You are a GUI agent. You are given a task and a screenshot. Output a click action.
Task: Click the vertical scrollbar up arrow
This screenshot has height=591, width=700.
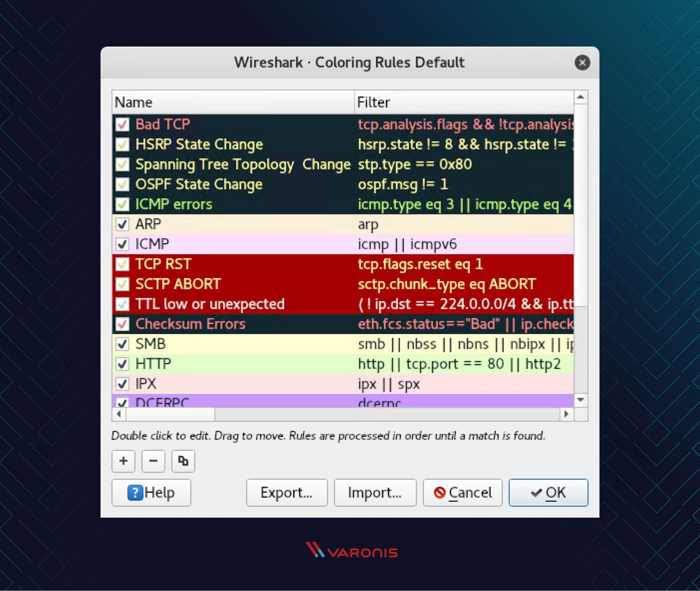point(581,97)
